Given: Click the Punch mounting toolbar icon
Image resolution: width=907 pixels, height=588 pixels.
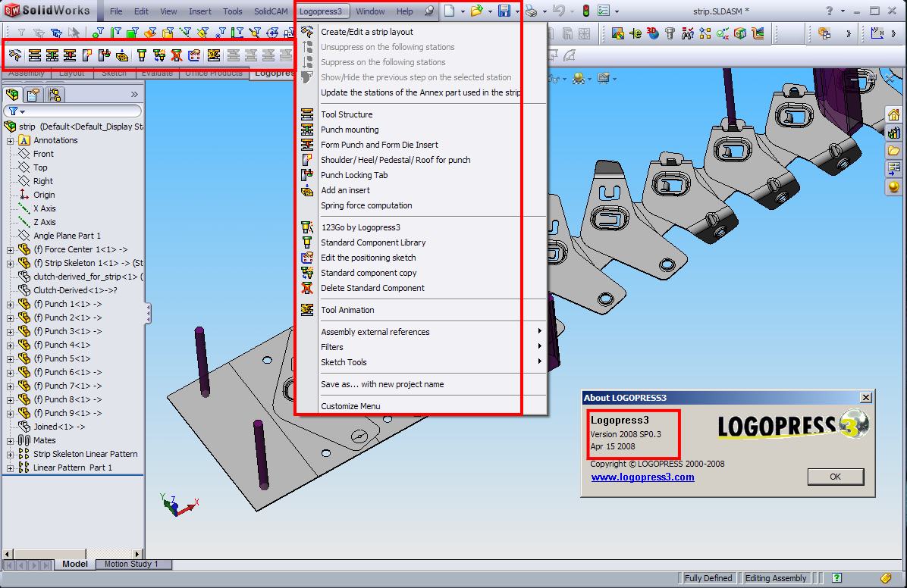Looking at the screenshot, I should tap(52, 55).
